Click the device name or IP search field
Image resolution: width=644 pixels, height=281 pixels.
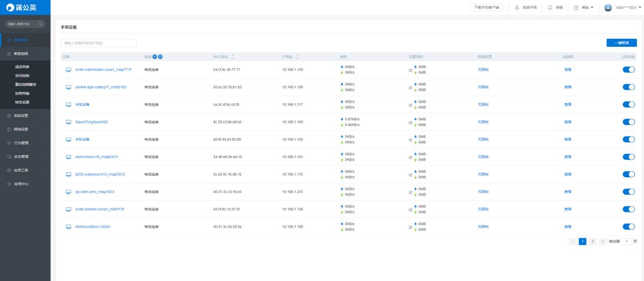[98, 43]
